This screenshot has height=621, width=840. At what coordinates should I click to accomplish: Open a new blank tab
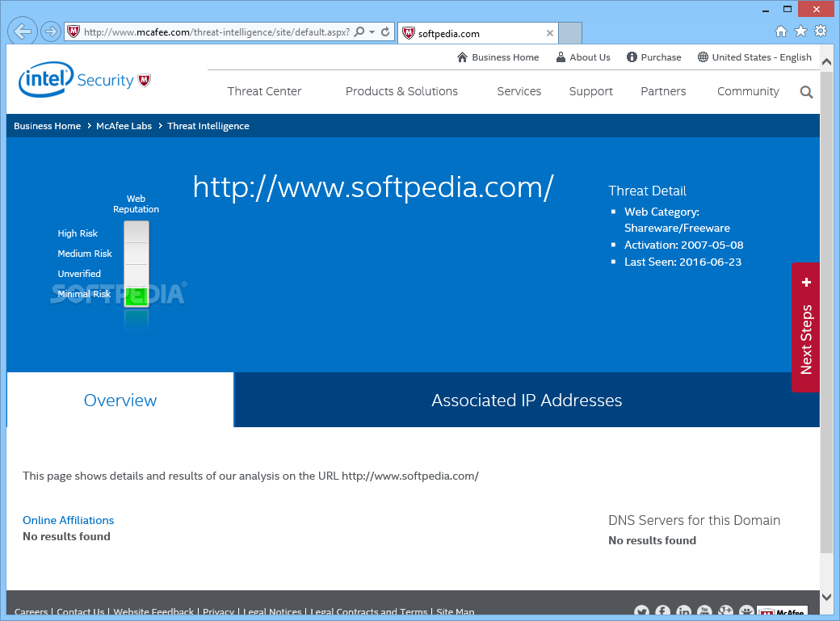570,33
